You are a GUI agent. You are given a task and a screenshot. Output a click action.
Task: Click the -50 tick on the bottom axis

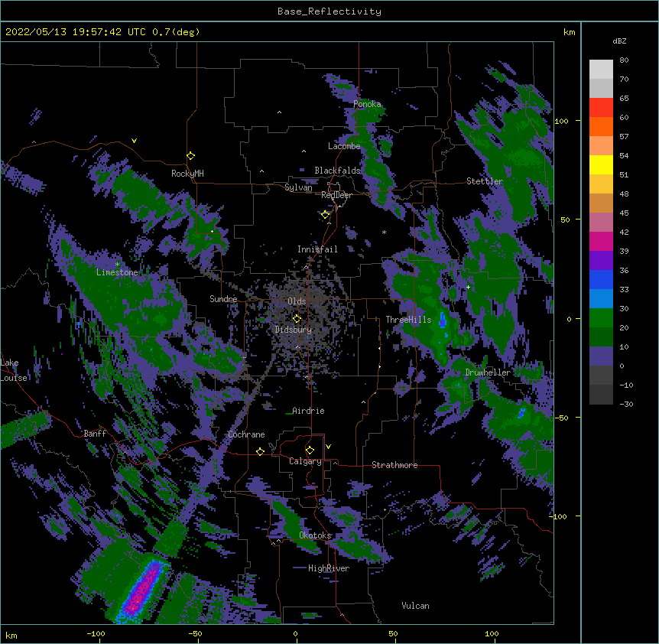195,634
